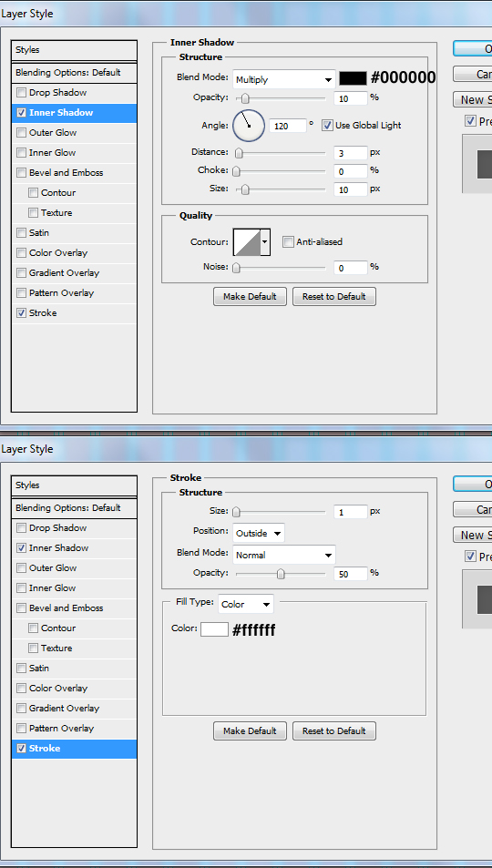Click the Inner Shadow Opacity slider handle
The image size is (492, 868).
tap(245, 98)
